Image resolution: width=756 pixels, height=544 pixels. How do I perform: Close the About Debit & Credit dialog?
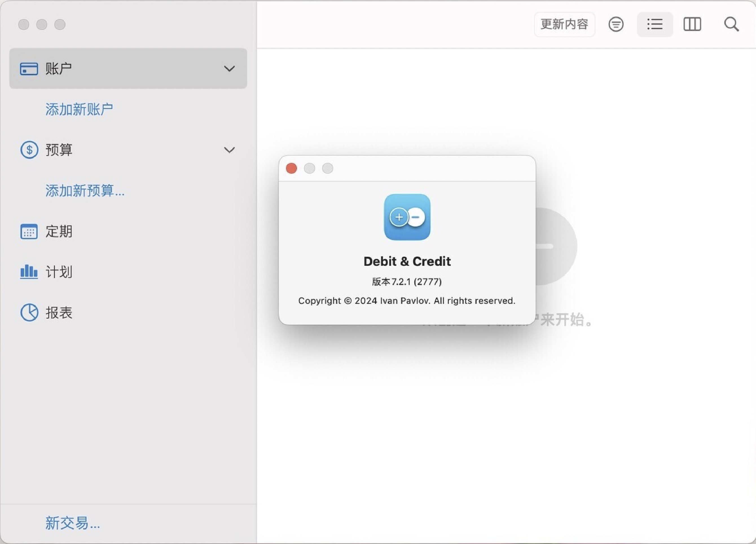tap(291, 168)
